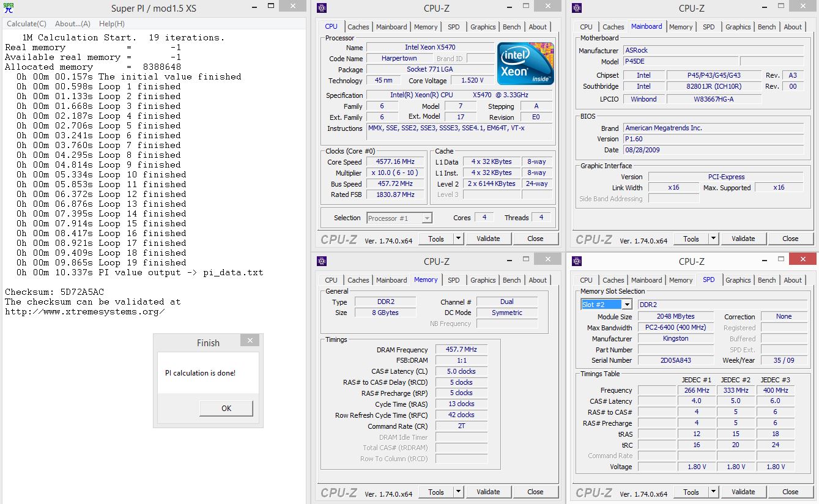Click 'Loop 19 finished' output line
The image size is (819, 504).
pyautogui.click(x=102, y=262)
